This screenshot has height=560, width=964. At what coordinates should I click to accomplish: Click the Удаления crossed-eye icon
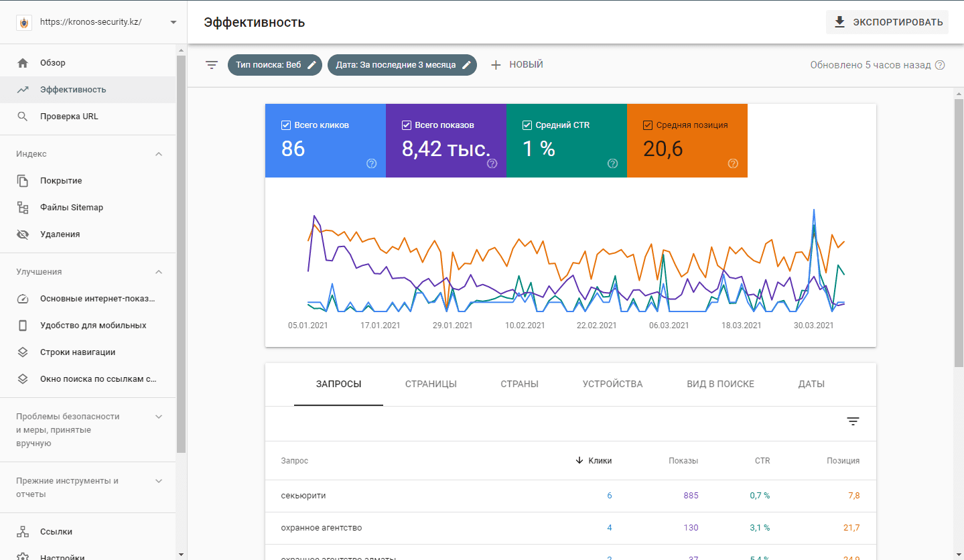tap(23, 234)
